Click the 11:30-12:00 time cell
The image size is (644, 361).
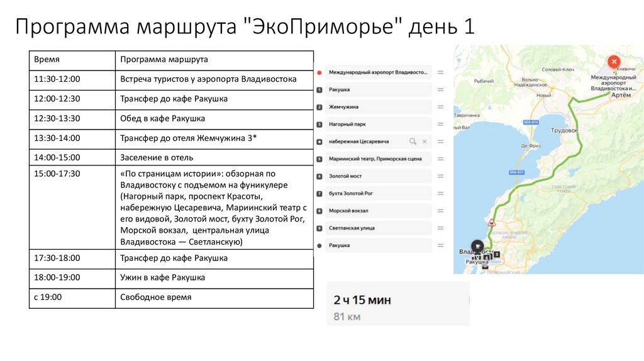(x=72, y=80)
